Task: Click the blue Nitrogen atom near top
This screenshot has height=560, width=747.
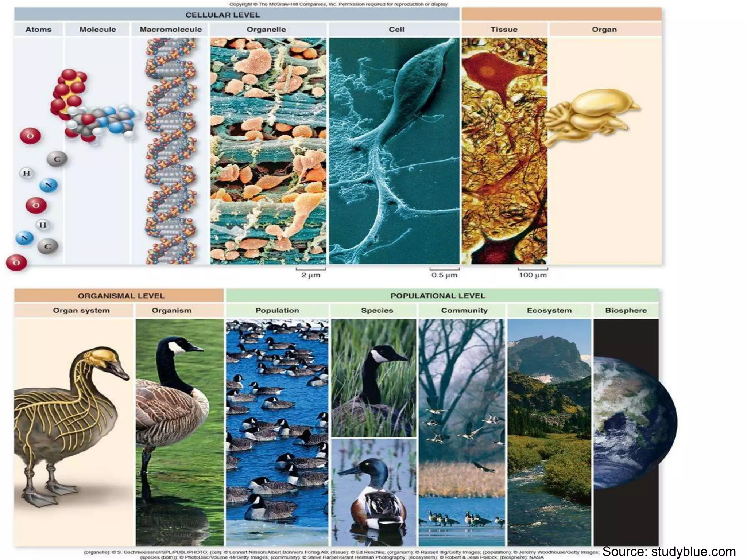Action: (49, 185)
